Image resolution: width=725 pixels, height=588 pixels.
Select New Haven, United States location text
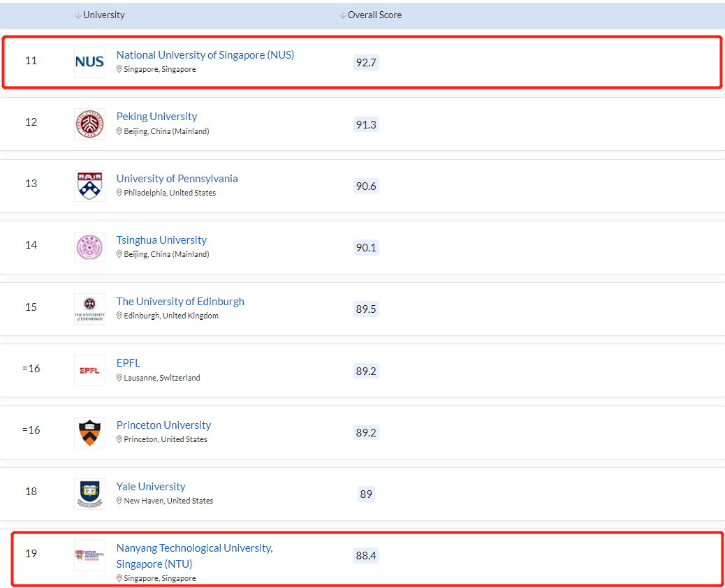(x=168, y=501)
